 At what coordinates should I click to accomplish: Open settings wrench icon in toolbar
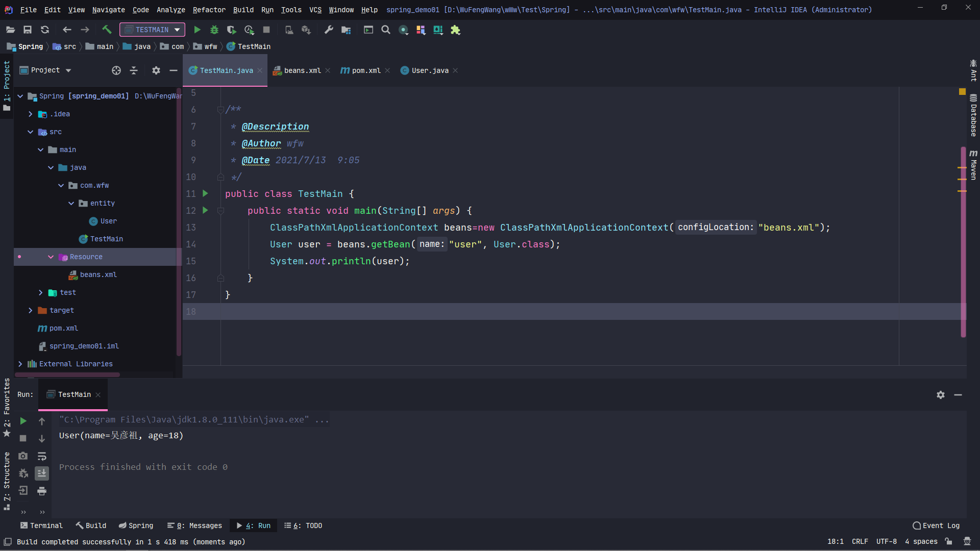tap(329, 30)
